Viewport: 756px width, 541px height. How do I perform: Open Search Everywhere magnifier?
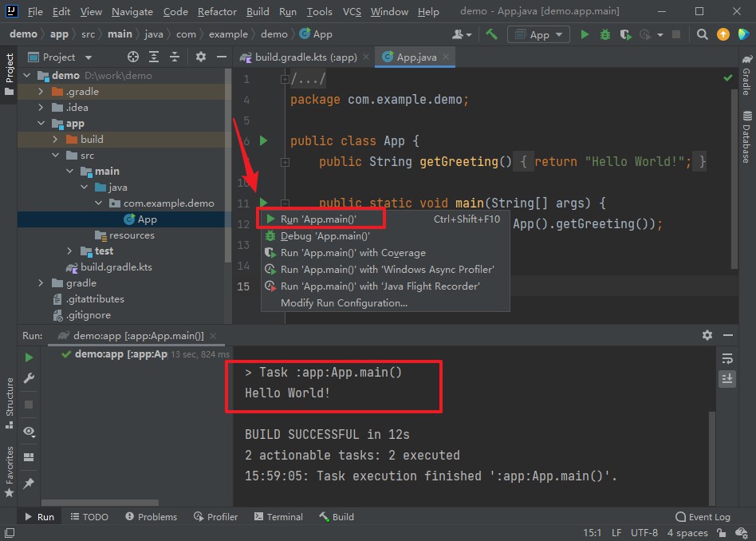tap(702, 34)
